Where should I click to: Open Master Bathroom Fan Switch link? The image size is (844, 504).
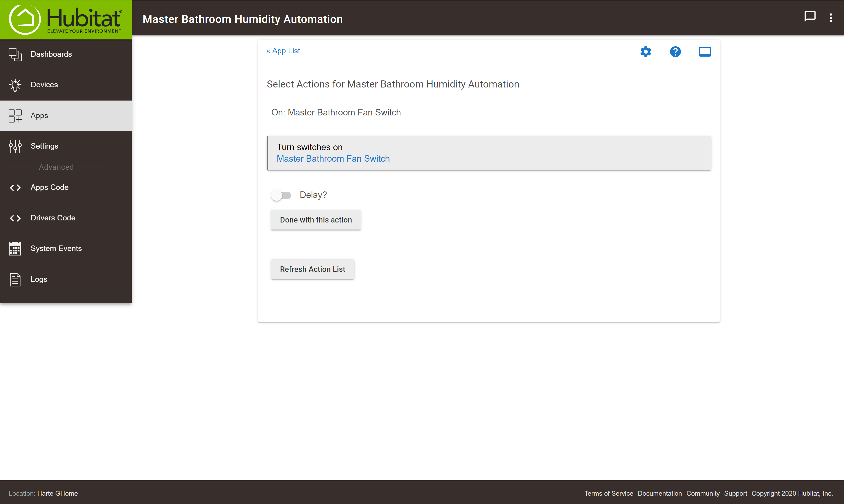333,159
